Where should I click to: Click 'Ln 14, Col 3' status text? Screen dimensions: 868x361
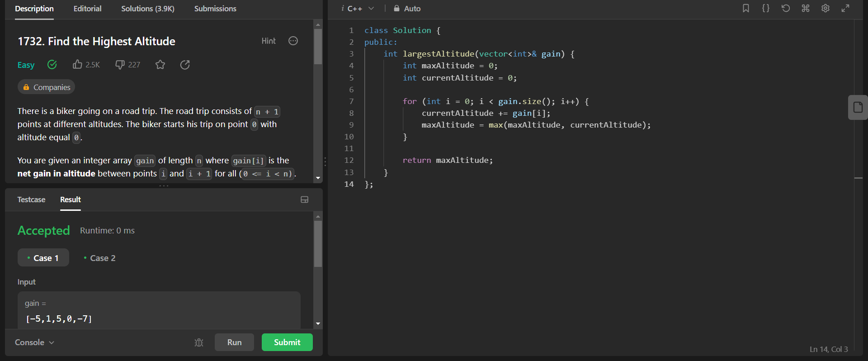tap(829, 349)
